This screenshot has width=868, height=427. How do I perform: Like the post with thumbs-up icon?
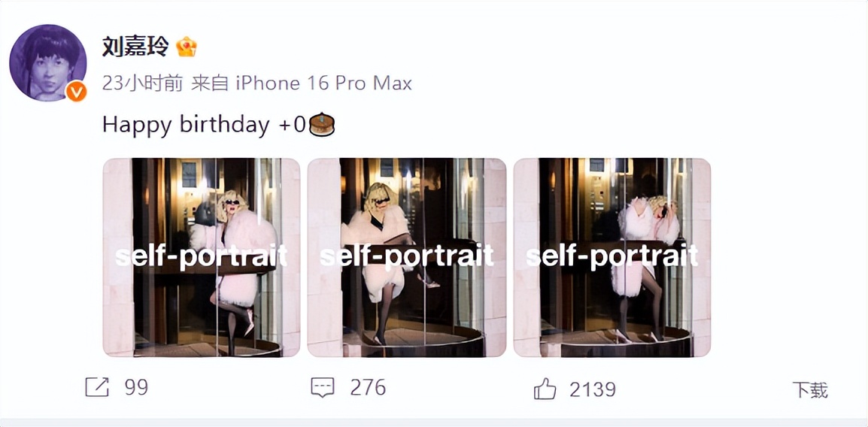(545, 389)
